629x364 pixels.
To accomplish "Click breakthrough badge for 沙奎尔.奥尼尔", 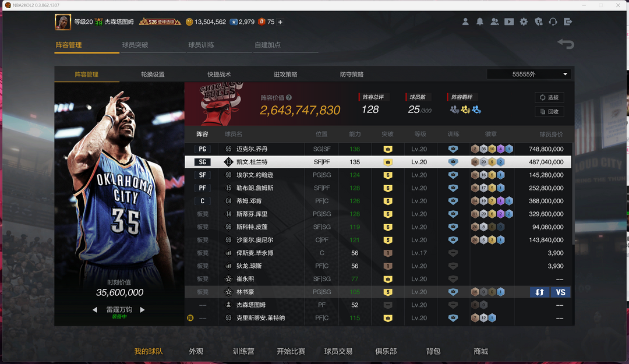I will coord(387,240).
